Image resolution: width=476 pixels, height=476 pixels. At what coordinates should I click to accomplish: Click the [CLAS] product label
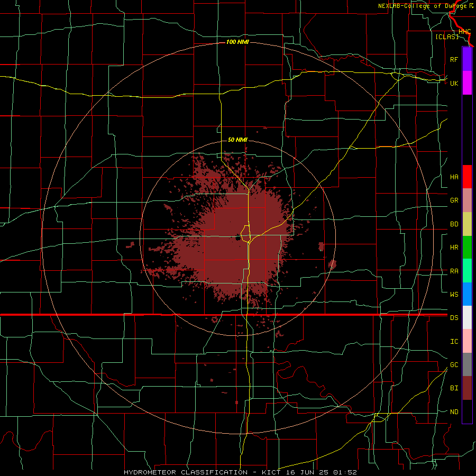tap(447, 36)
